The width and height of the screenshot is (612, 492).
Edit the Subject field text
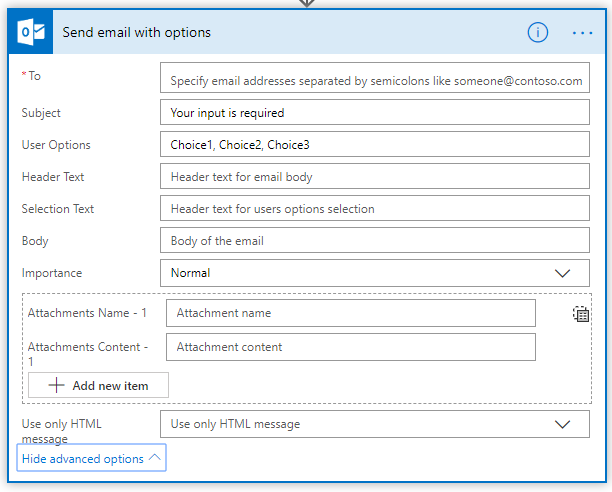click(x=375, y=113)
